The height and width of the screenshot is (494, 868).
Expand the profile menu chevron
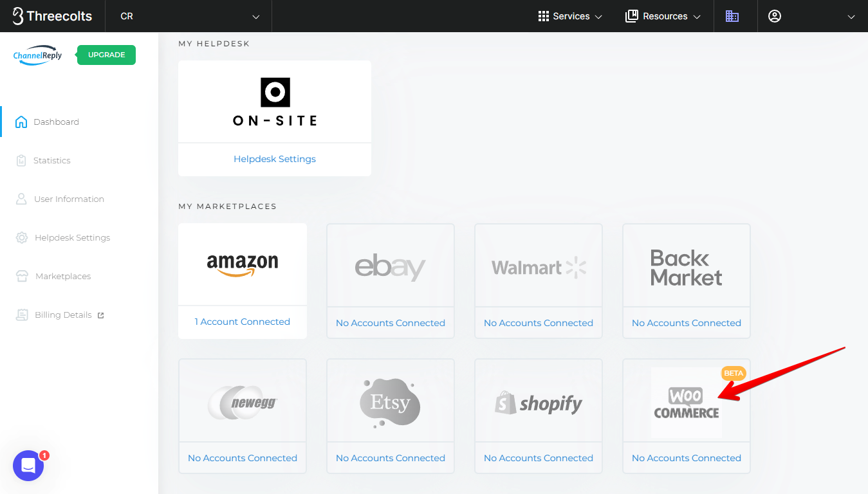pyautogui.click(x=851, y=17)
